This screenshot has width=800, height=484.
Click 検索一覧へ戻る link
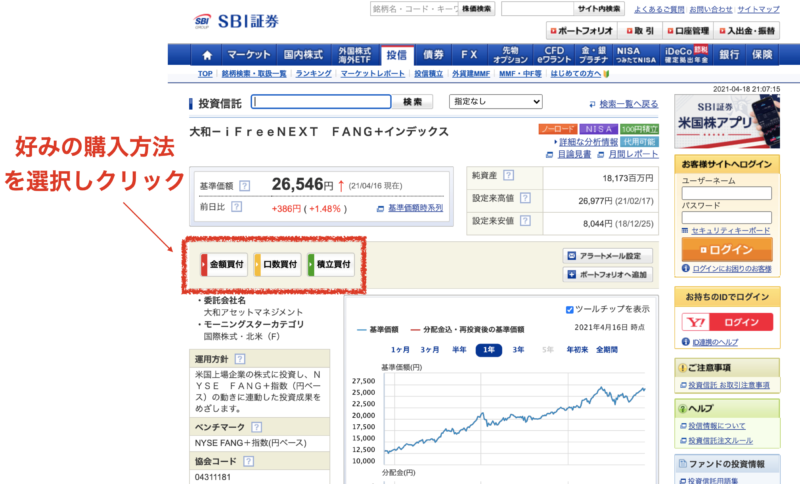[629, 104]
